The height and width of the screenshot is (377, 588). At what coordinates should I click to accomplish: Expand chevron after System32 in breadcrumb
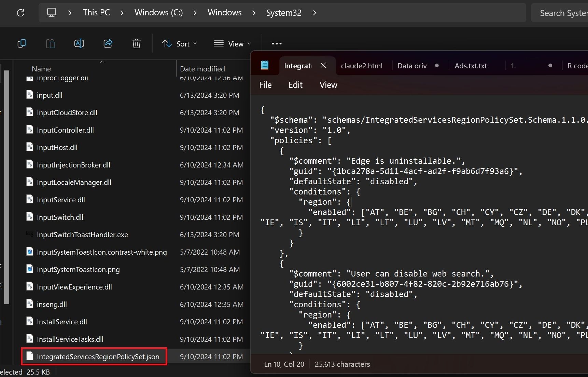[x=314, y=13]
